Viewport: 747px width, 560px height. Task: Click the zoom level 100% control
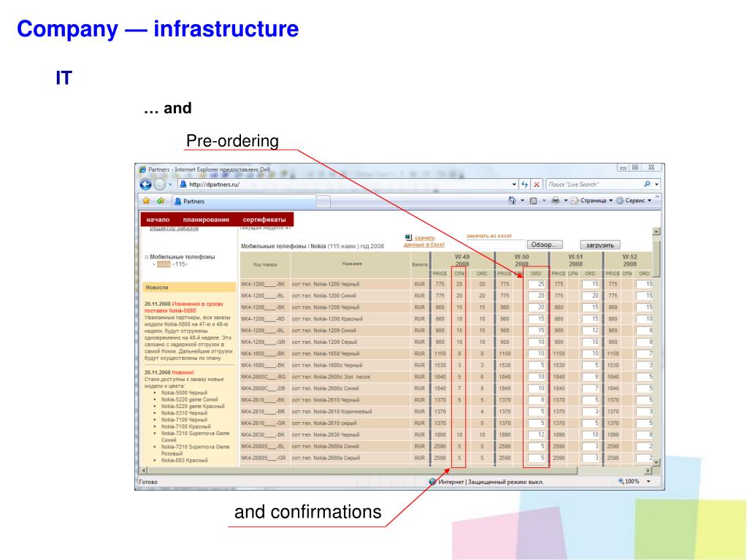tap(629, 481)
